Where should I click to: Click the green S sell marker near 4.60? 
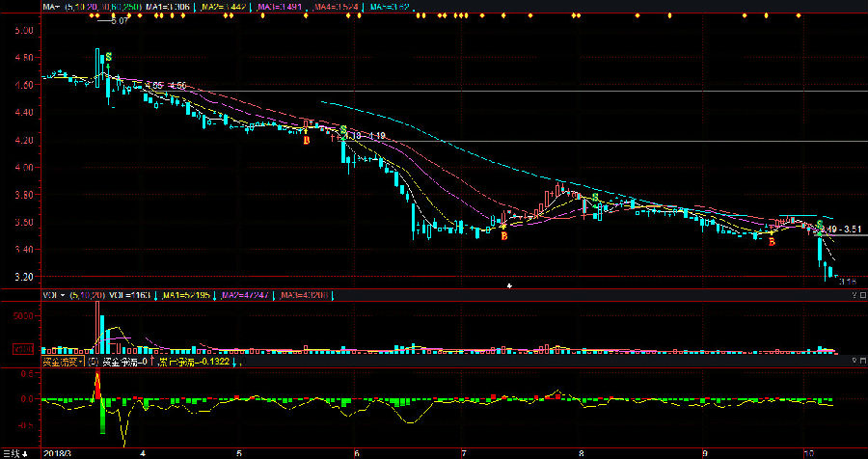click(x=108, y=58)
